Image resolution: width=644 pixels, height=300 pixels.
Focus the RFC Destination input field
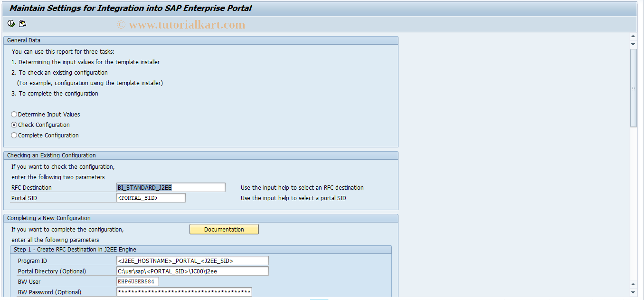point(171,187)
